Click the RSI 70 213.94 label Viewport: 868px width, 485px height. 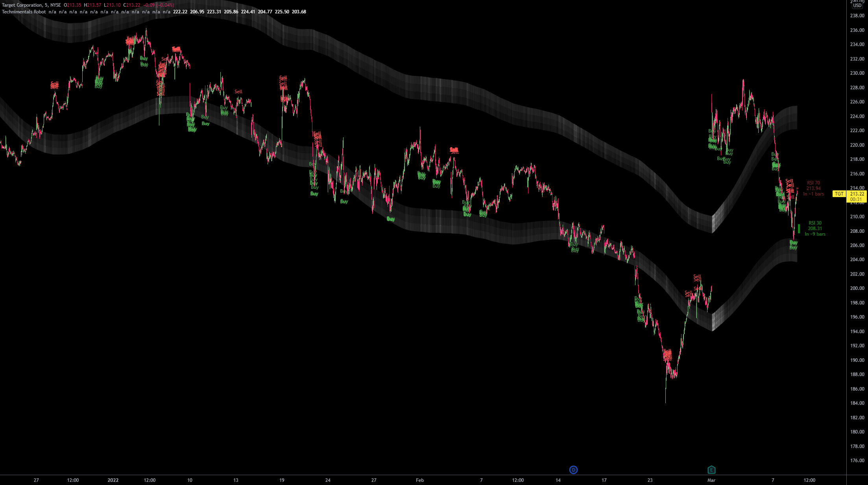(813, 188)
